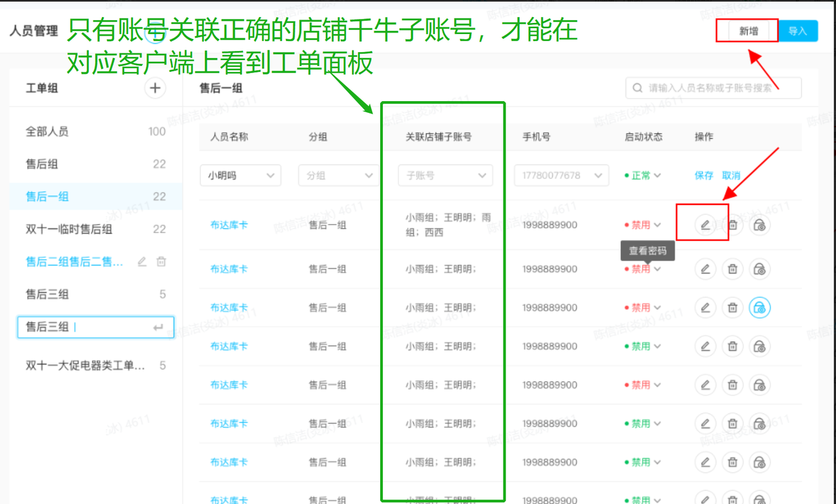Screen dimensions: 836x504
Task: Click the 小雨组；王明明；雨组；西西 cell
Action: 448,225
